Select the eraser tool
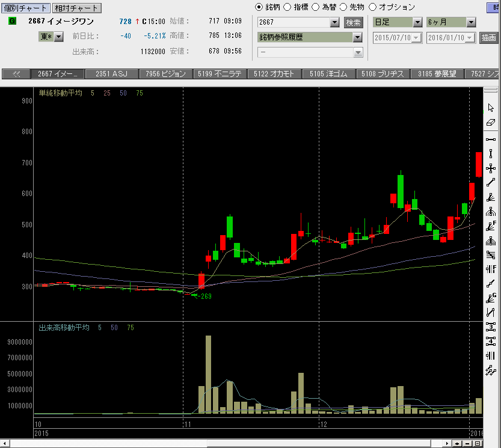501x448 pixels. (491, 123)
